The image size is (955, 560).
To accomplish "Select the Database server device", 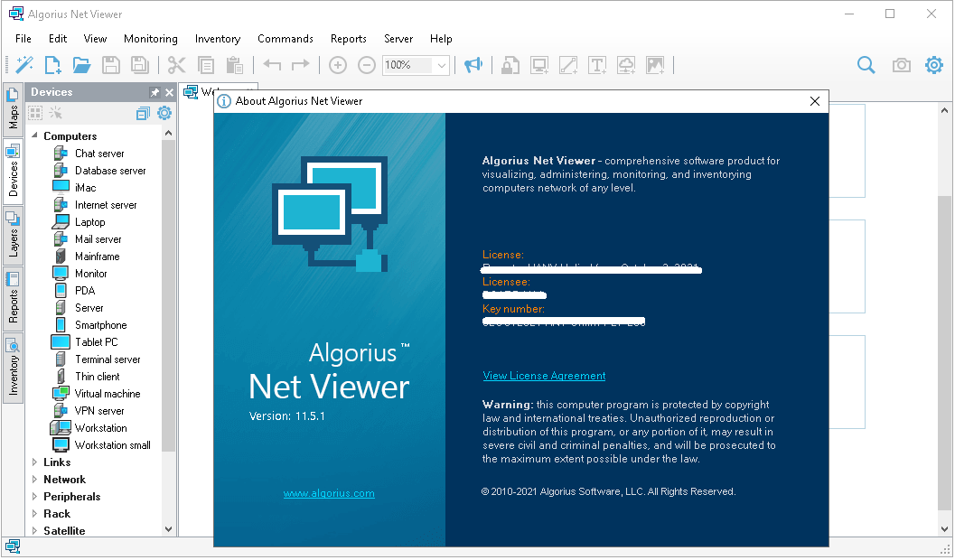I will click(109, 171).
